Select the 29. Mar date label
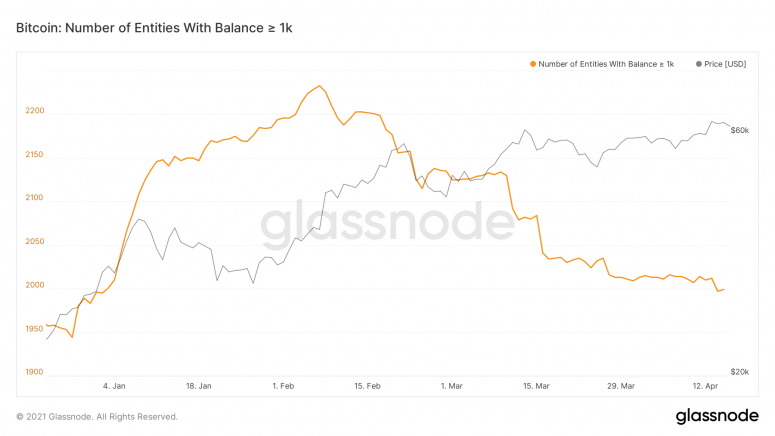 (621, 385)
